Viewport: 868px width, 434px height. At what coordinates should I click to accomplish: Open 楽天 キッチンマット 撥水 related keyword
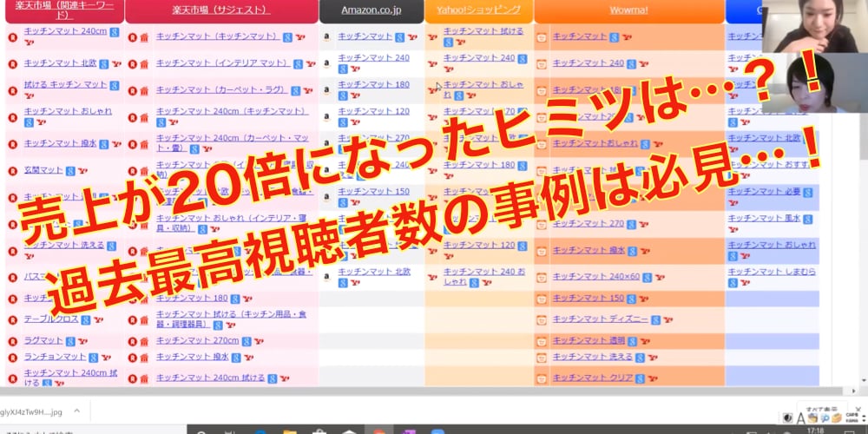pyautogui.click(x=61, y=143)
